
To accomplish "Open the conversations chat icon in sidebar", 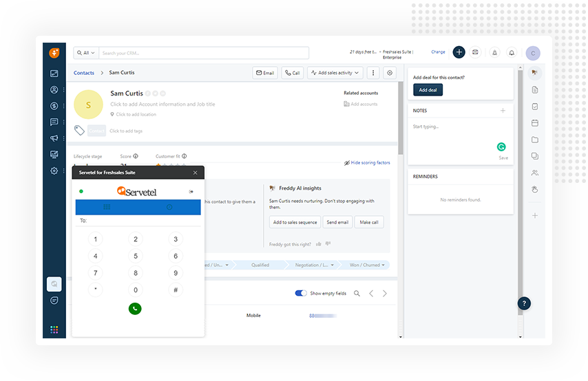I will pos(54,122).
